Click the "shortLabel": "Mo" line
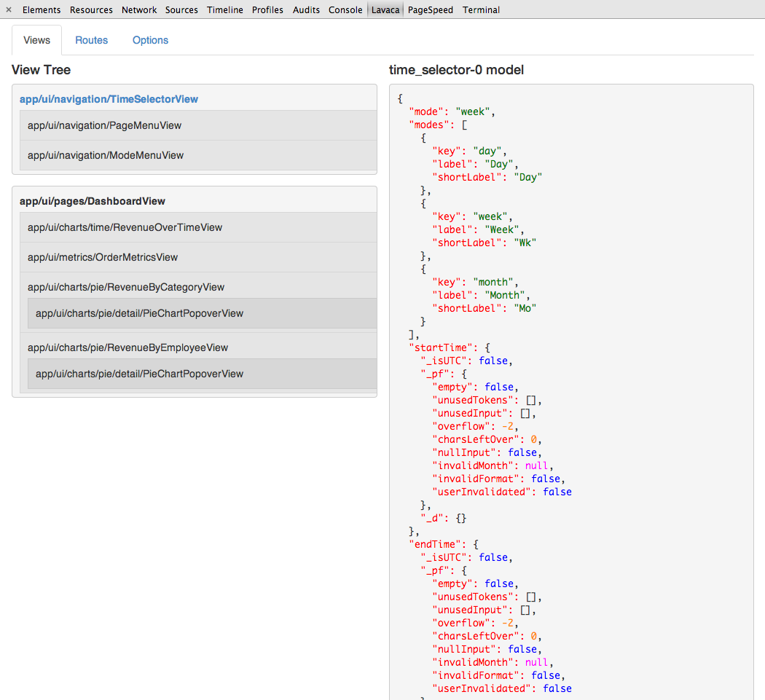 click(484, 308)
